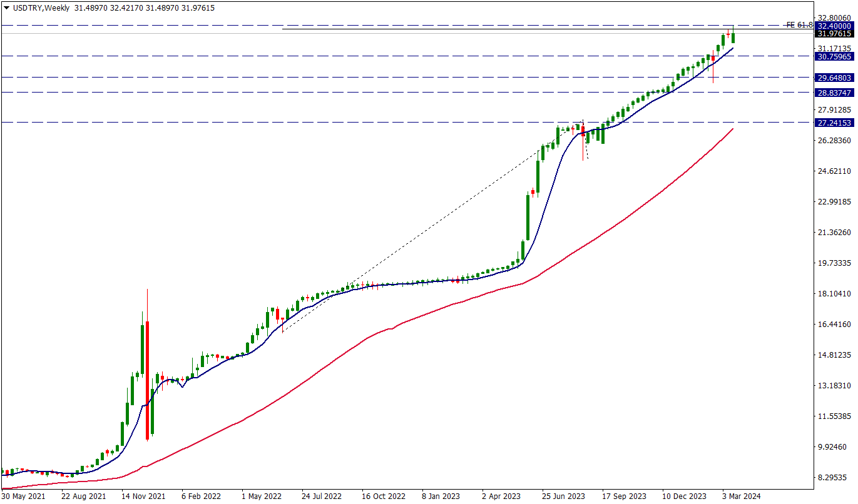Click the 11.55385 price scale value
This screenshot has height=504, width=858.
pyautogui.click(x=835, y=416)
